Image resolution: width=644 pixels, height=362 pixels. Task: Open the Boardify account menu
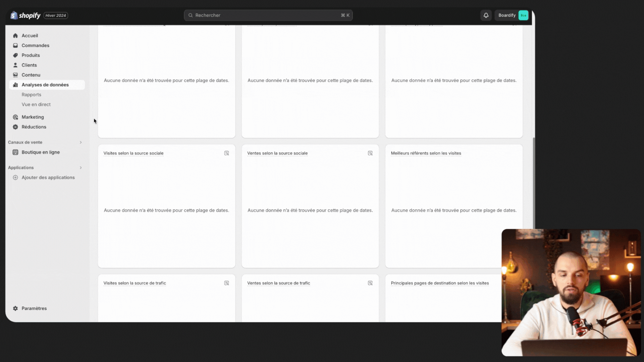click(x=507, y=15)
